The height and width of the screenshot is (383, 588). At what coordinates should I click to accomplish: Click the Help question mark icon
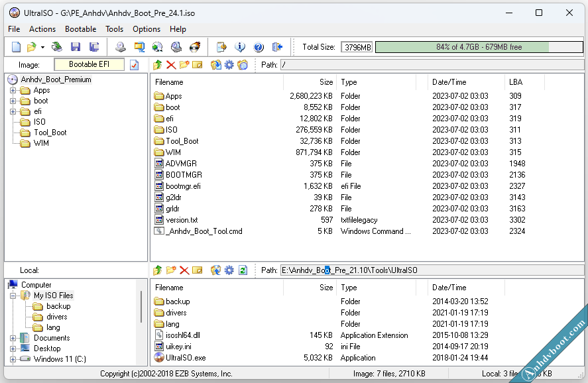coord(259,47)
